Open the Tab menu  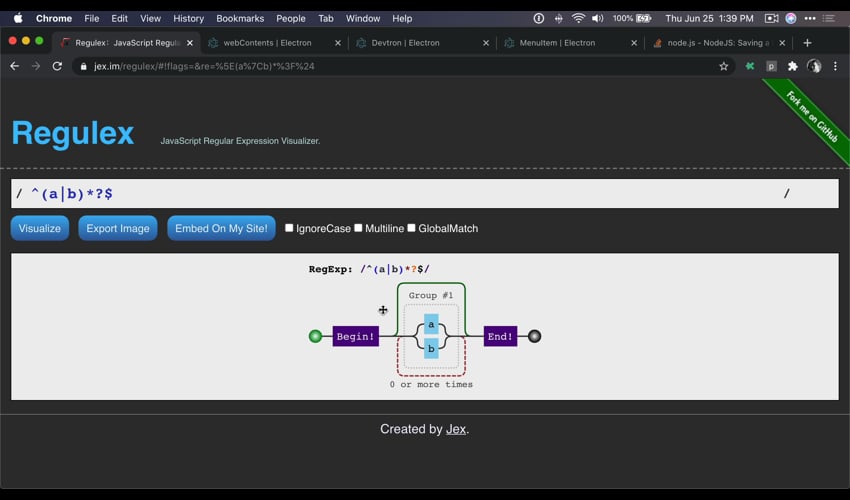[325, 18]
